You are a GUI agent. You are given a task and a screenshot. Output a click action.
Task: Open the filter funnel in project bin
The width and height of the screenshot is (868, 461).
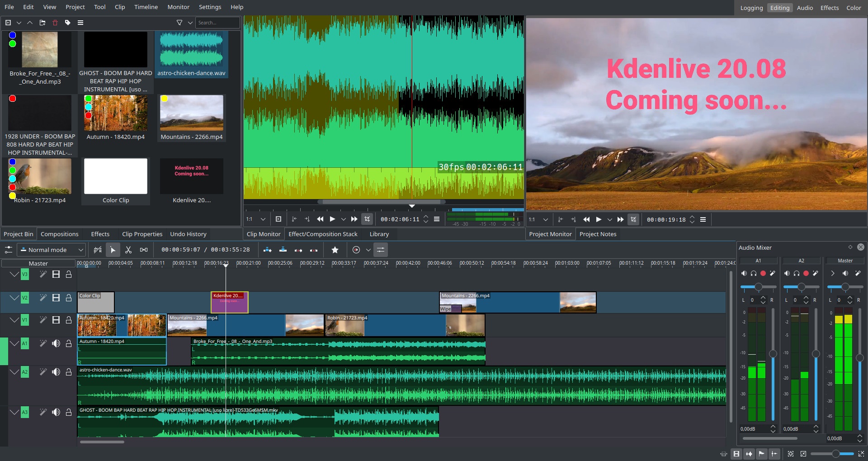pos(179,23)
